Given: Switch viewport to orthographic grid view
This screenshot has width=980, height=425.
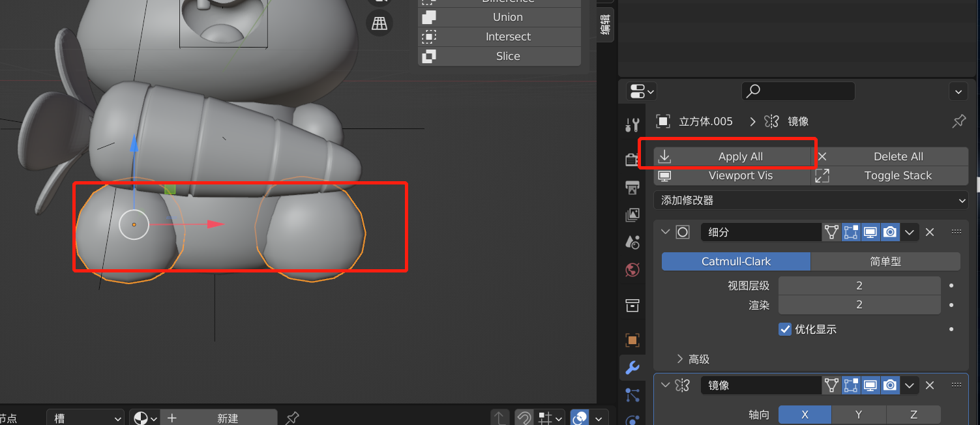Looking at the screenshot, I should pyautogui.click(x=379, y=23).
